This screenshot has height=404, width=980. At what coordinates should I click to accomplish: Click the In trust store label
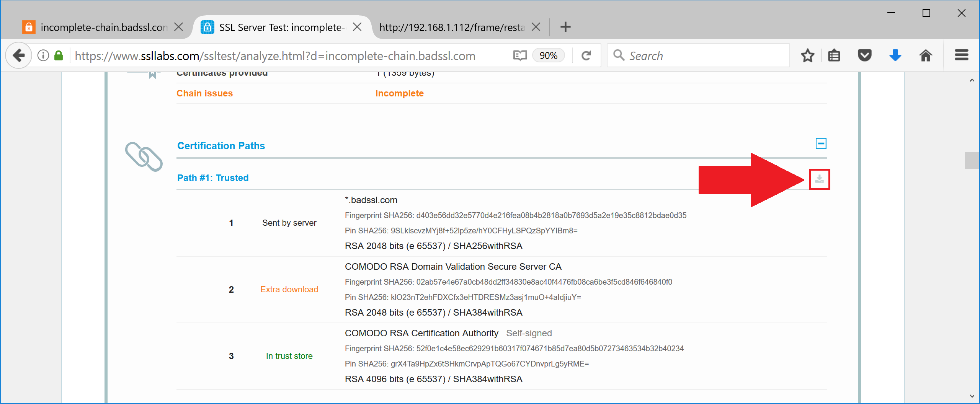(x=289, y=356)
